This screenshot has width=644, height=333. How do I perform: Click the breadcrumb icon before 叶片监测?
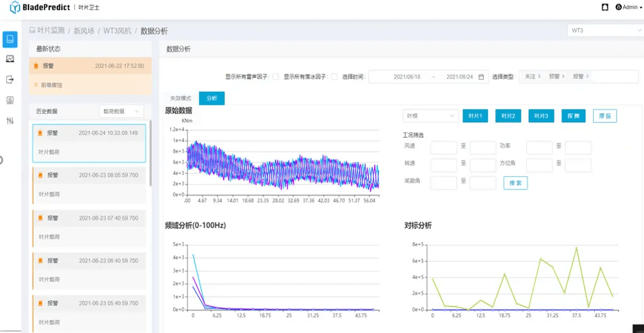[32, 31]
